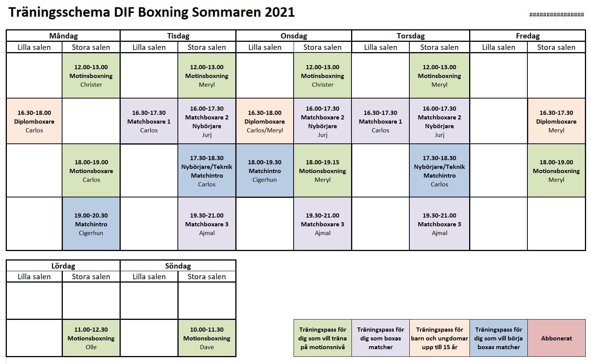The width and height of the screenshot is (591, 364).
Task: Select the Fredag header cell
Action: click(527, 36)
